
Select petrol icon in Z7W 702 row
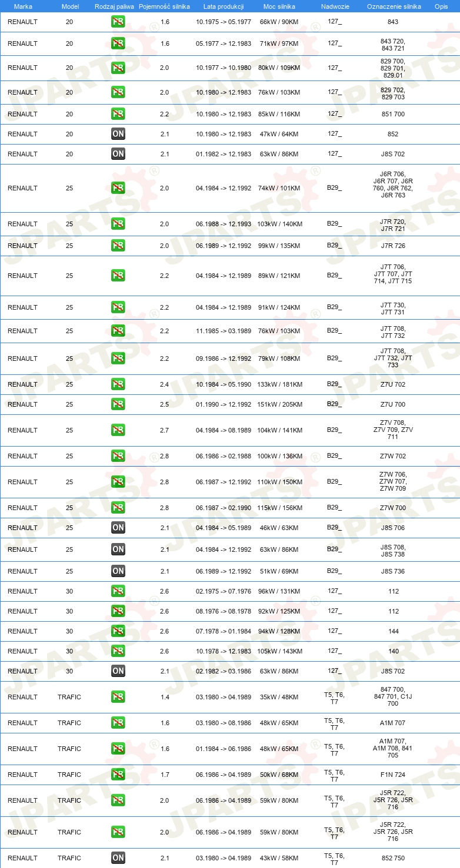click(118, 457)
